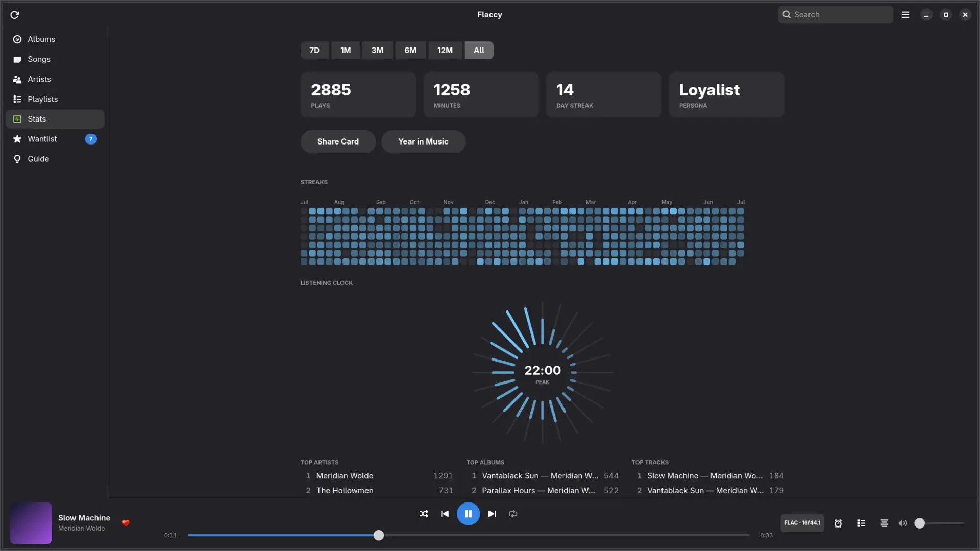Show lyrics with the text lines icon
This screenshot has height=551, width=980.
885,523
